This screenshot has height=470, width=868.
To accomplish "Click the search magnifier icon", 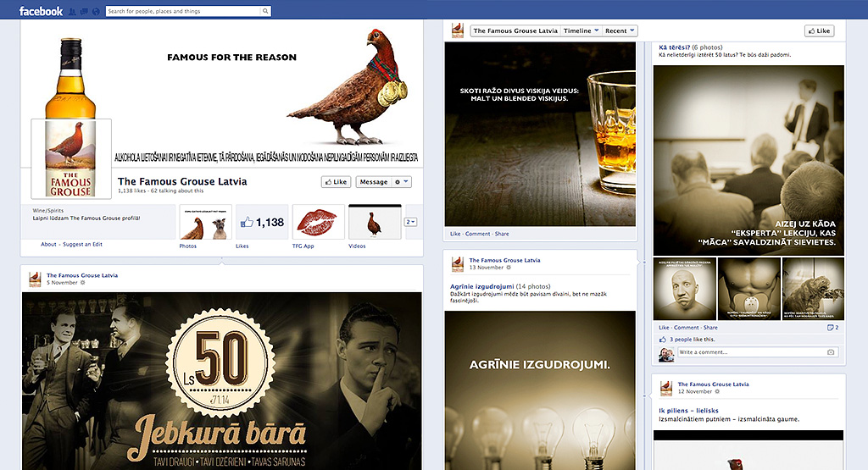I will pyautogui.click(x=265, y=11).
